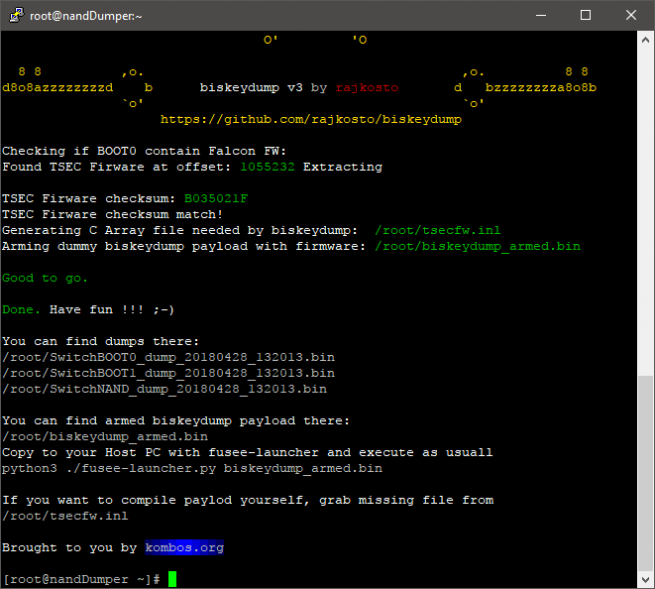Screen dimensions: 655x589
Task: Open the github.com/rajkosto/biskeydump URL
Action: [x=311, y=119]
